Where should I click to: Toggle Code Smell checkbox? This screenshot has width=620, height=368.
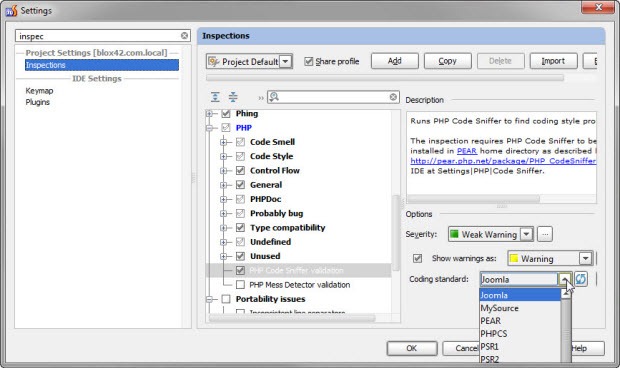(x=240, y=142)
